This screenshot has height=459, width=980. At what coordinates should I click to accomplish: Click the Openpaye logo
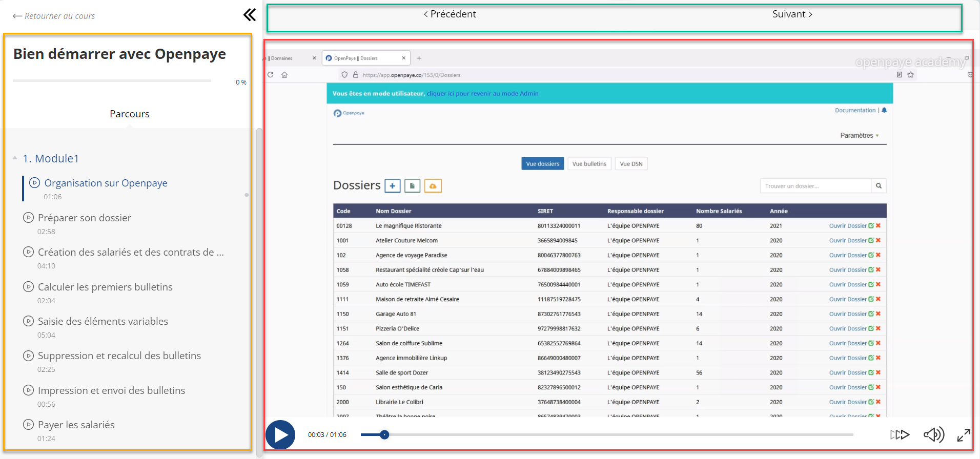pos(349,113)
